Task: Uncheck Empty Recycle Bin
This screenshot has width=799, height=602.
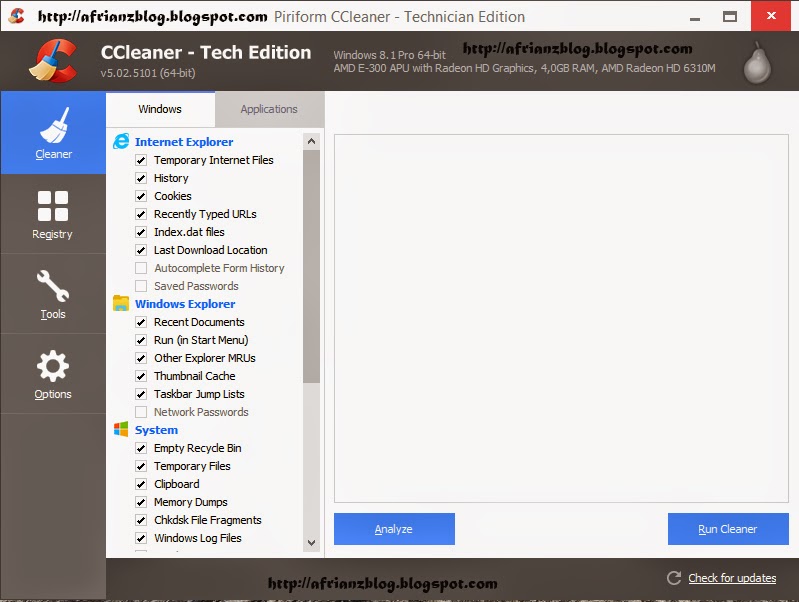Action: (x=141, y=448)
